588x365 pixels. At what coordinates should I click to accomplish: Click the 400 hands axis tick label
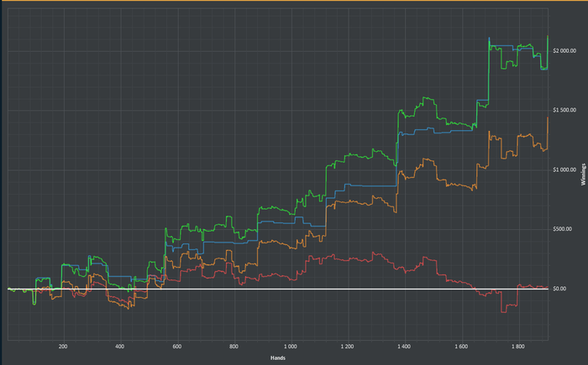[120, 347]
